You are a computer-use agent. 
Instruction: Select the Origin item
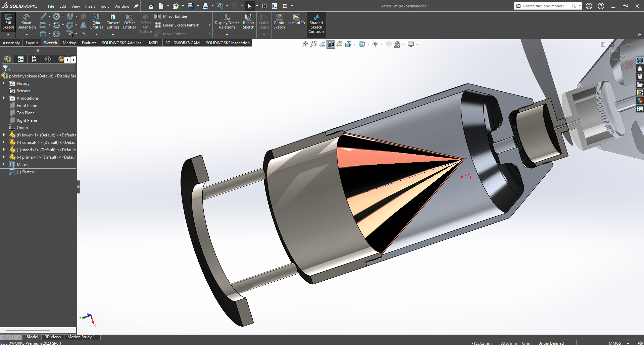coord(22,128)
